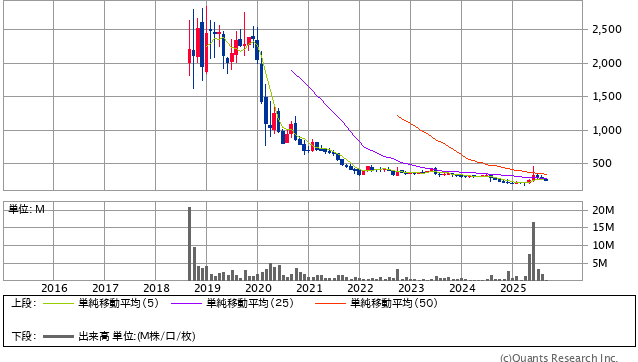Click the 1,000 price axis label

click(607, 131)
